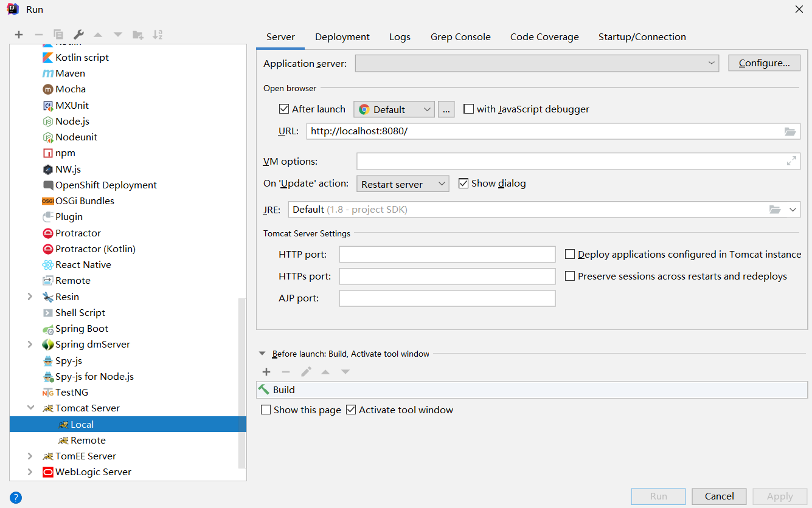
Task: Select Remote under Tomcat Server
Action: pyautogui.click(x=88, y=441)
